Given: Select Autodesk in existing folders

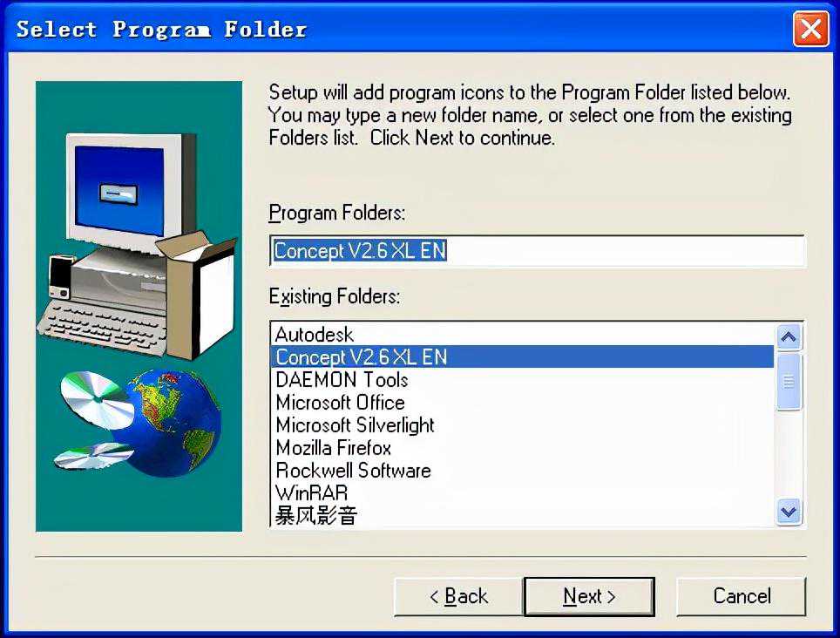Looking at the screenshot, I should pos(522,335).
